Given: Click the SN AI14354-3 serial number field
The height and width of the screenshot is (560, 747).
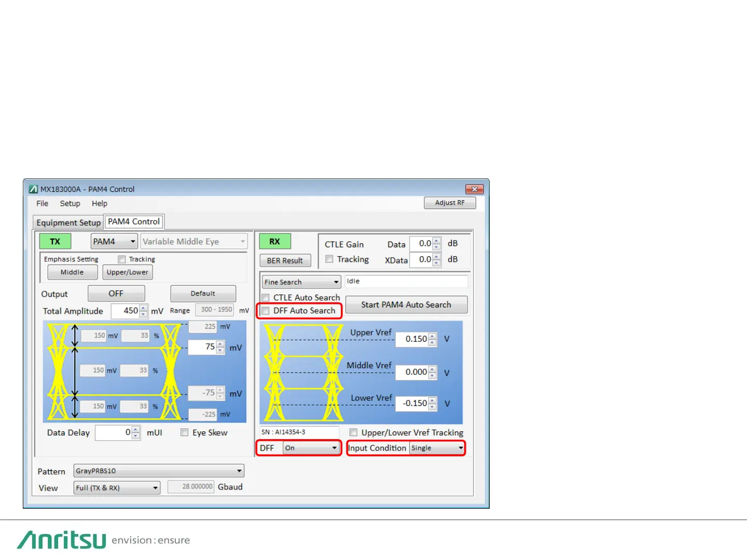Looking at the screenshot, I should (x=299, y=432).
